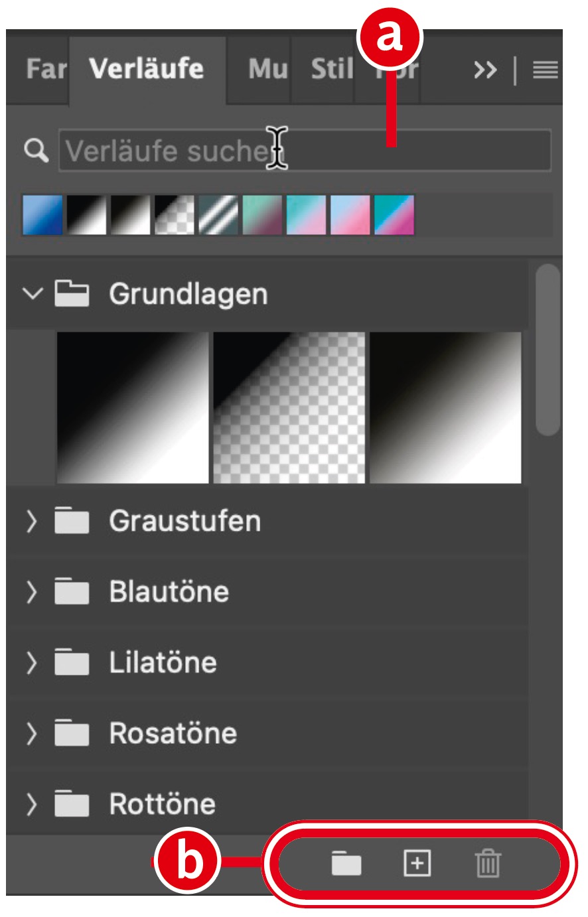Expand the Lilatöne folder
588x917 pixels.
[x=31, y=662]
